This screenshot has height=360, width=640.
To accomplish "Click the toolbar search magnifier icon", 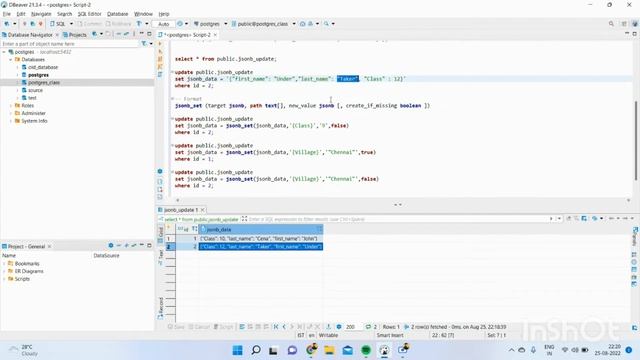I will click(x=326, y=24).
